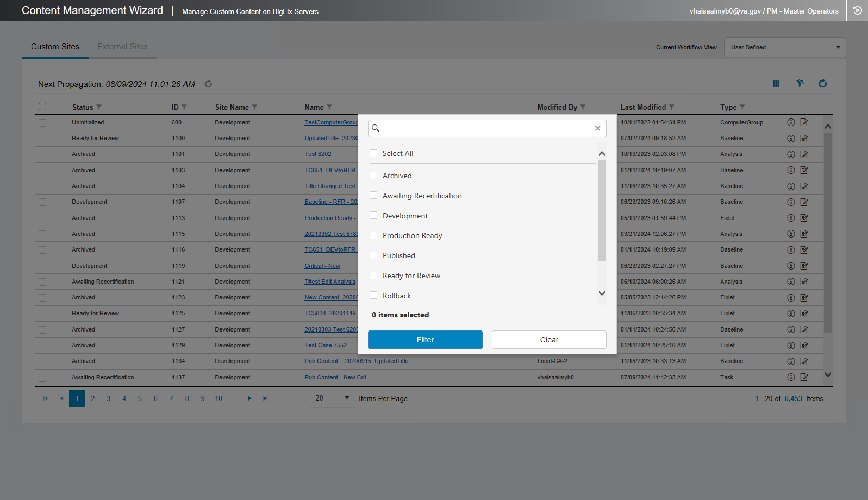Go to the next page arrow
The width and height of the screenshot is (868, 500).
pyautogui.click(x=249, y=398)
